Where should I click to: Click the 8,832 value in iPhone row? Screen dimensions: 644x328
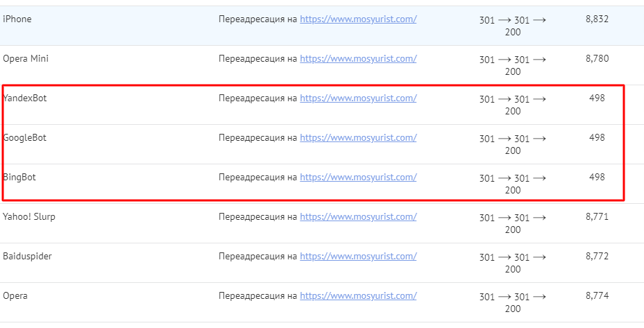pyautogui.click(x=598, y=19)
